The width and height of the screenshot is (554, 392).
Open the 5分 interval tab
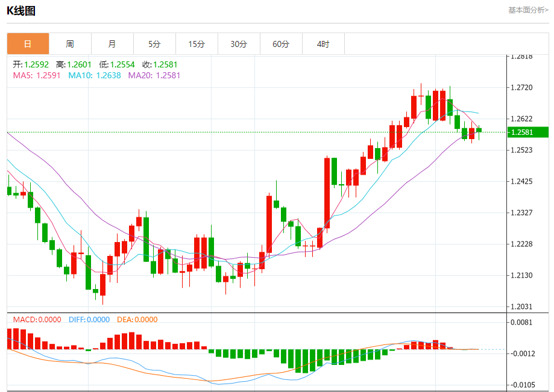point(154,44)
